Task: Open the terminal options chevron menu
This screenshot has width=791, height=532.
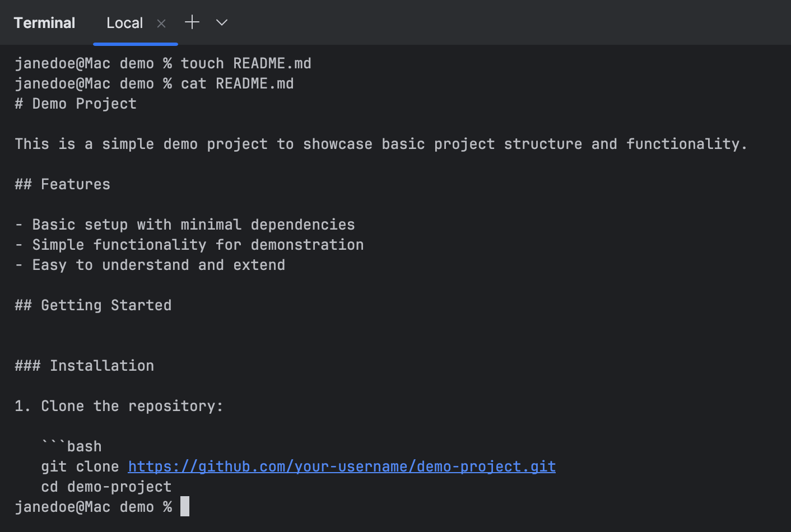Action: [221, 23]
